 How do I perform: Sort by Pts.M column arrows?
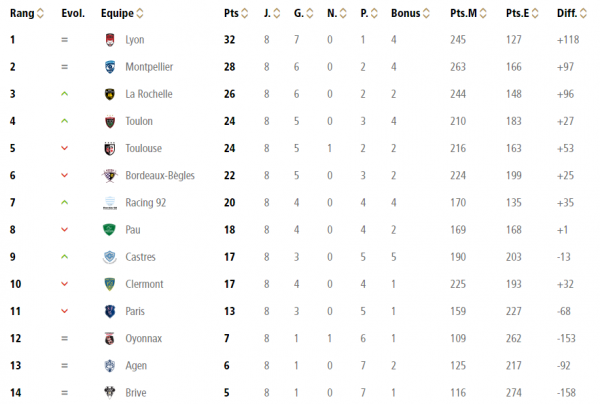(x=483, y=13)
